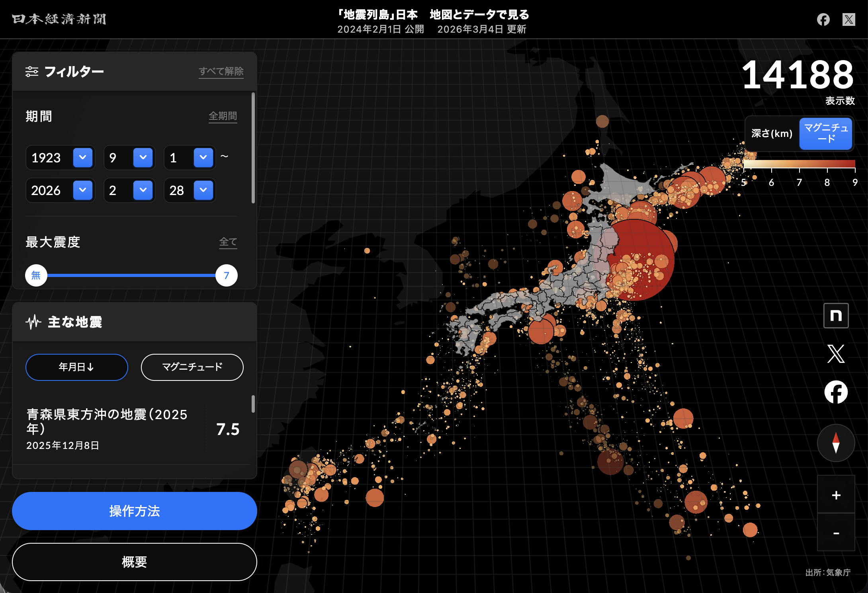Sort main earthquakes by 年月日
The width and height of the screenshot is (868, 593).
[76, 367]
